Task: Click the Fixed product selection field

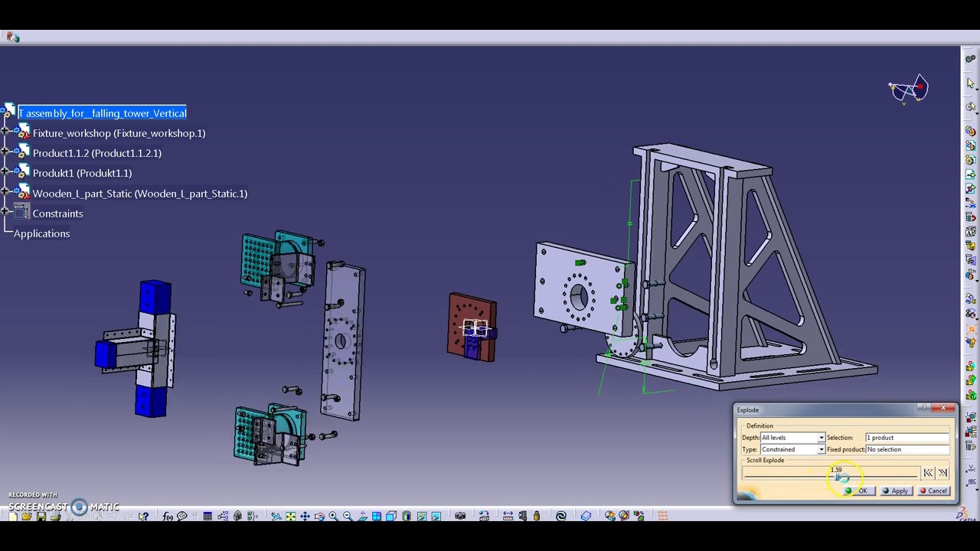Action: coord(907,449)
